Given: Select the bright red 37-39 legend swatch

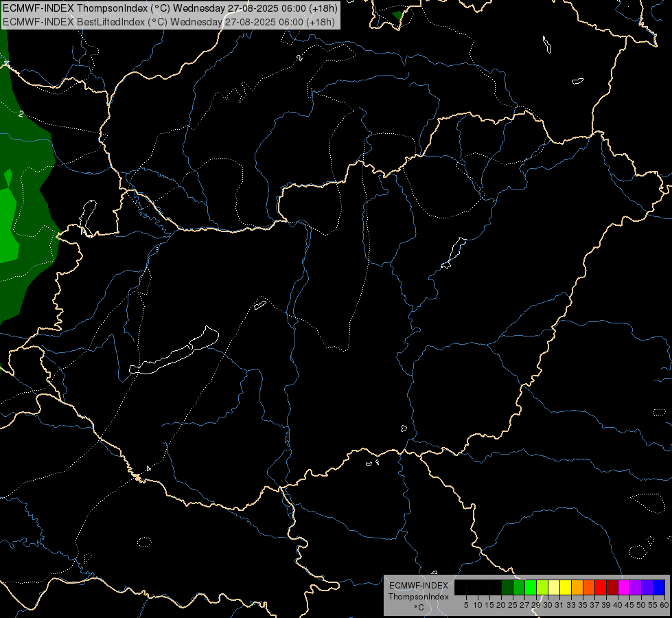Looking at the screenshot, I should tap(601, 587).
